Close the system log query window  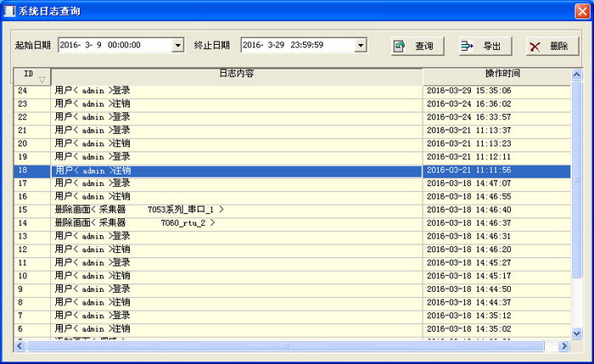pos(581,10)
